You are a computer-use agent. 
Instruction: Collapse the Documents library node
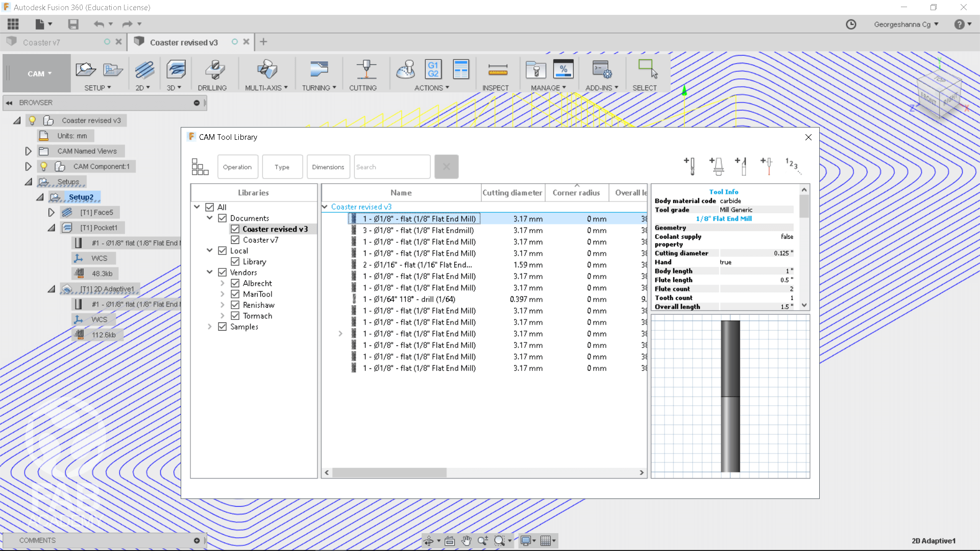209,218
